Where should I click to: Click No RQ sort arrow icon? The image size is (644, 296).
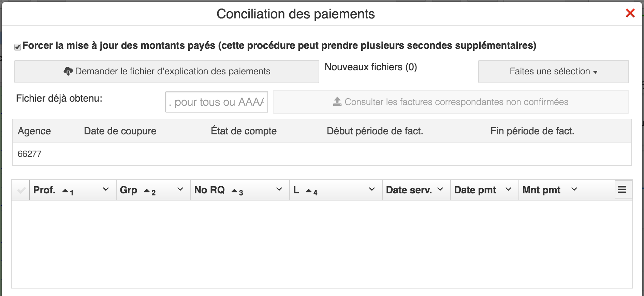pos(234,191)
